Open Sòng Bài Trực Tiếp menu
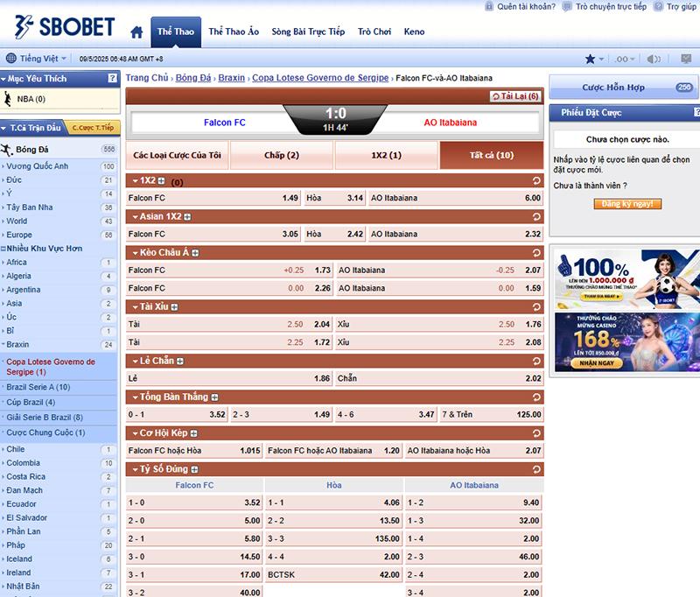 click(x=308, y=32)
